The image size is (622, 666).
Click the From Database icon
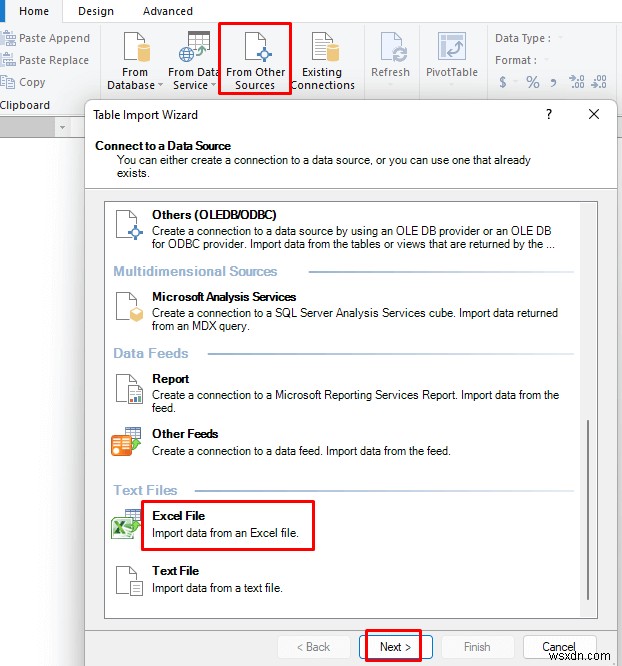pyautogui.click(x=136, y=47)
